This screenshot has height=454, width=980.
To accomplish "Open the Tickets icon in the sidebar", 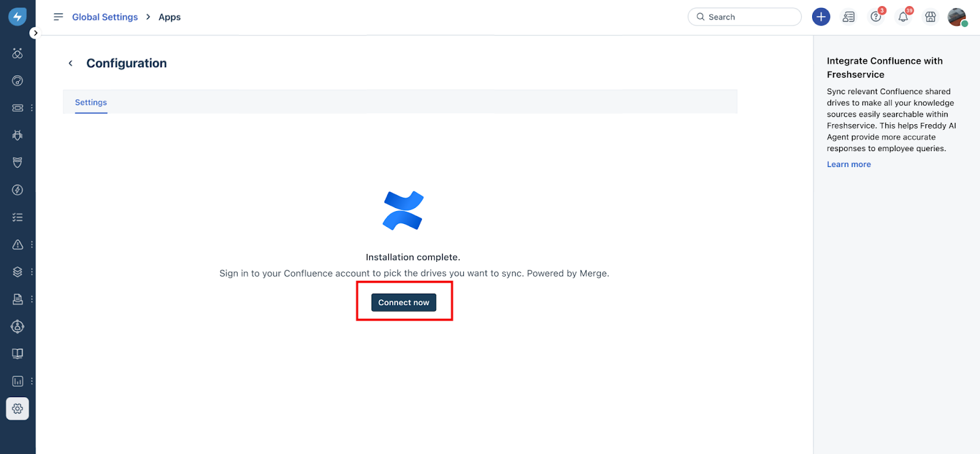I will [x=18, y=108].
